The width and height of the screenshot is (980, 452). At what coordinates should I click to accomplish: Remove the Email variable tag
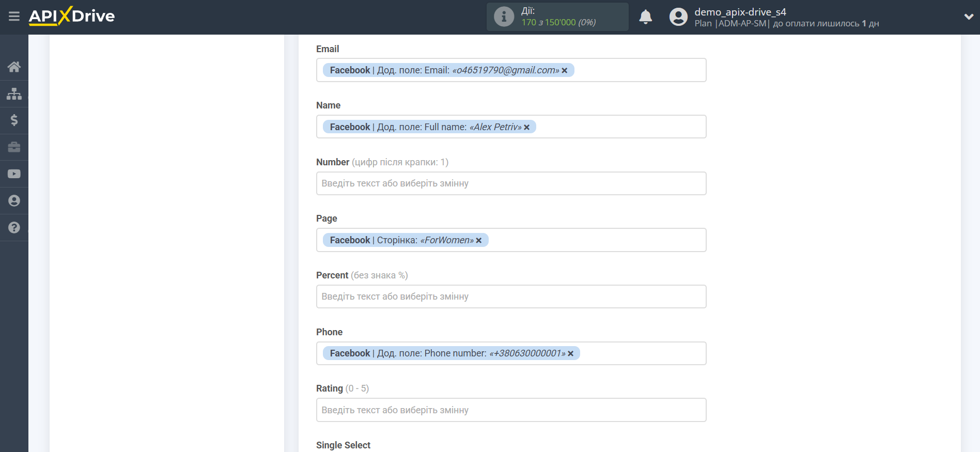pos(565,71)
